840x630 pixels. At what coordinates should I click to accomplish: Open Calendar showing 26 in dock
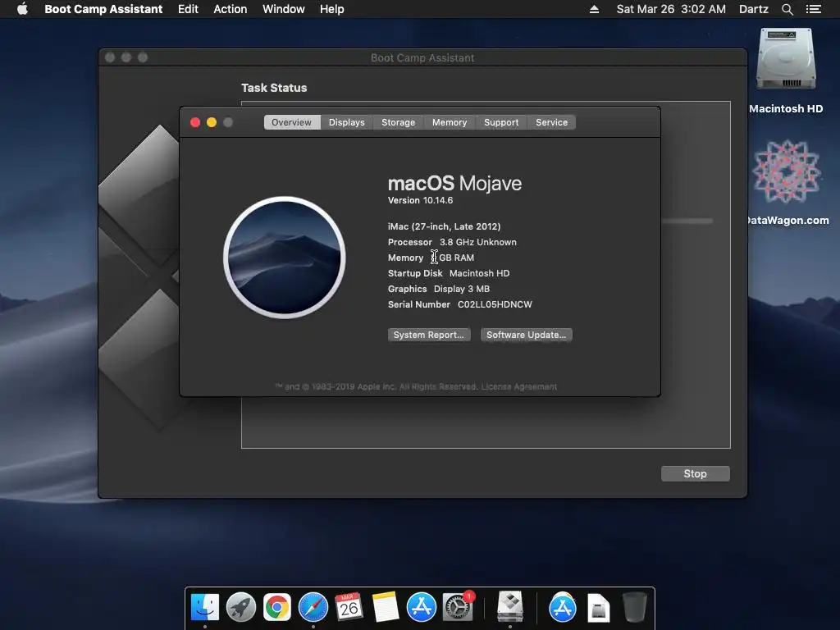click(349, 607)
